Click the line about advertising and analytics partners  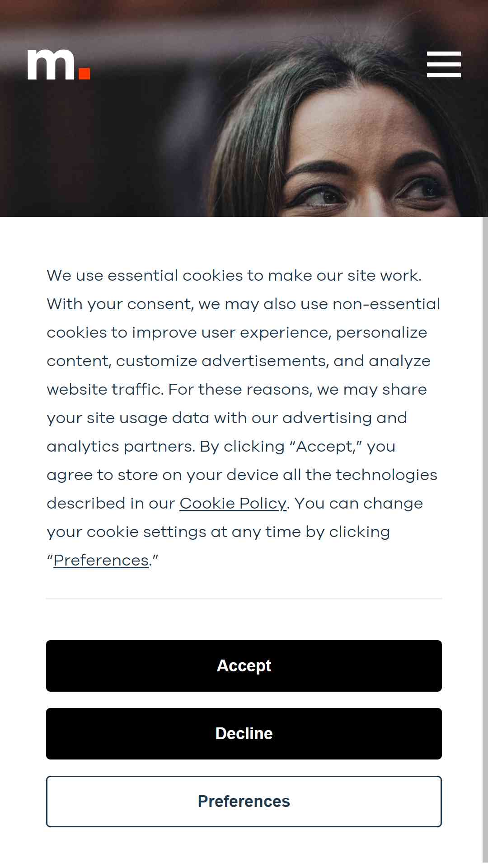point(227,418)
